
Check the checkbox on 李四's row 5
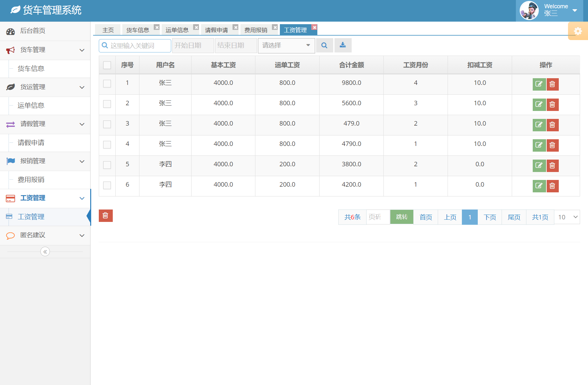pos(107,165)
